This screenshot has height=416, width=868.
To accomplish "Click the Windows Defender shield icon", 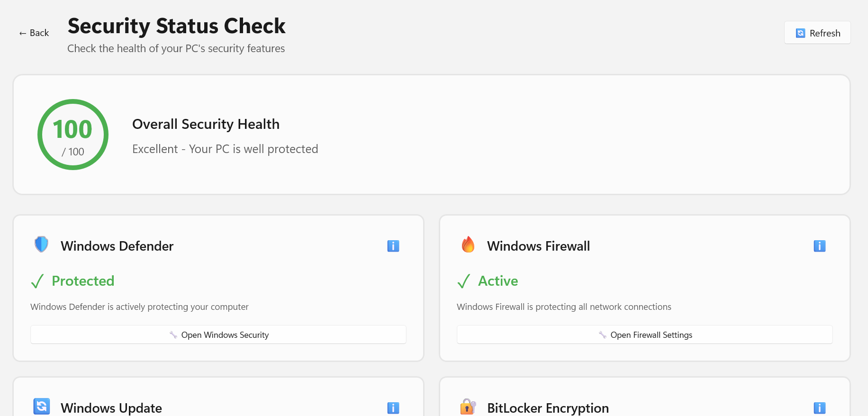I will coord(41,244).
